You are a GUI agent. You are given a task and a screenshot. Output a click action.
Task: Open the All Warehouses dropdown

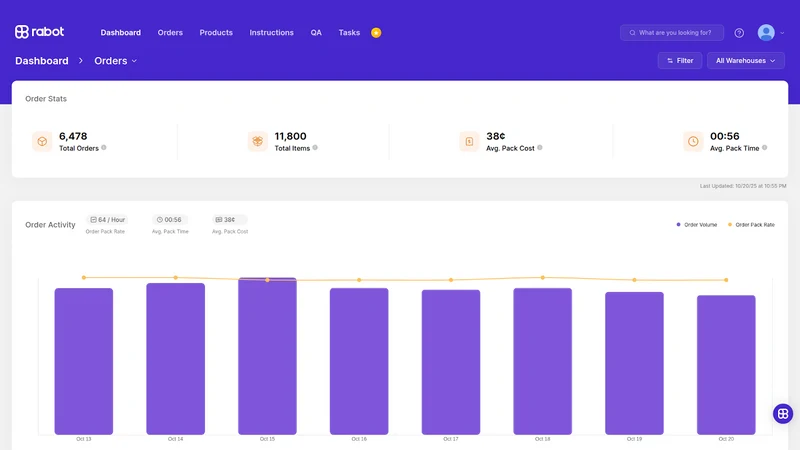(745, 61)
